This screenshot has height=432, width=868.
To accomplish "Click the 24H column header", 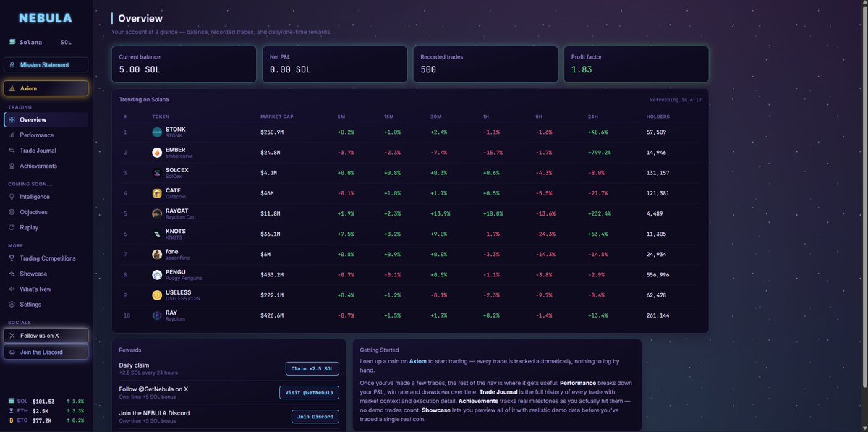I will click(x=592, y=117).
